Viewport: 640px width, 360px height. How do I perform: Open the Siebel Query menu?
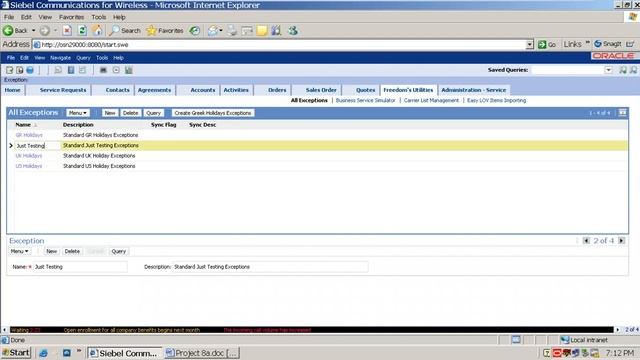point(83,58)
